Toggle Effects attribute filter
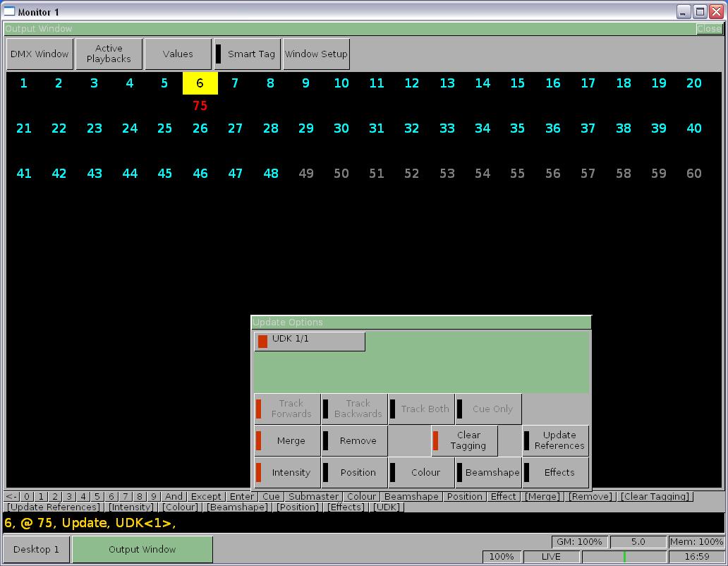The height and width of the screenshot is (566, 728). [556, 472]
